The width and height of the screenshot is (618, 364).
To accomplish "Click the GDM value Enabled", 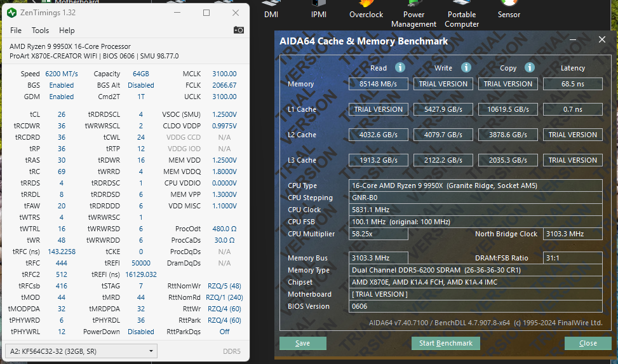I will (x=62, y=97).
